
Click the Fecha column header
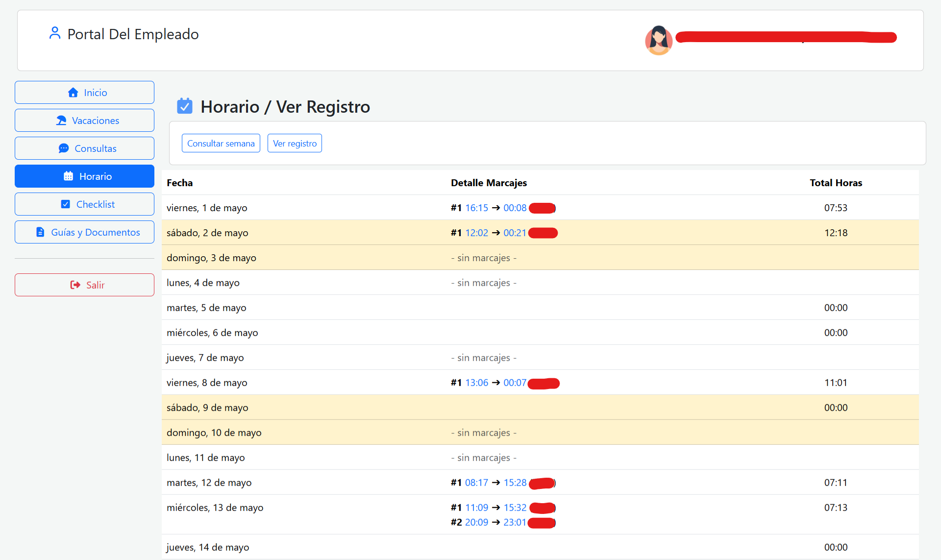(179, 183)
